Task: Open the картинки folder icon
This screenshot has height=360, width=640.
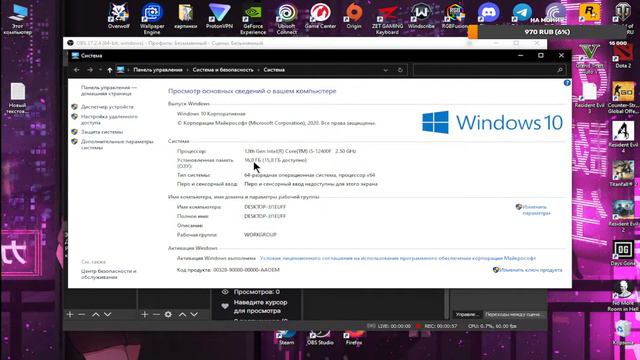Action: tap(186, 16)
